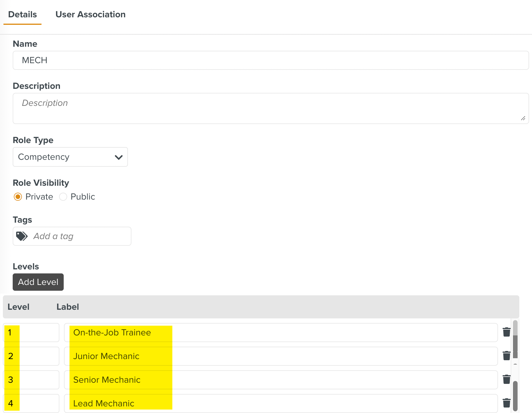Click the Add a tag input
Image resolution: width=532 pixels, height=413 pixels.
81,236
